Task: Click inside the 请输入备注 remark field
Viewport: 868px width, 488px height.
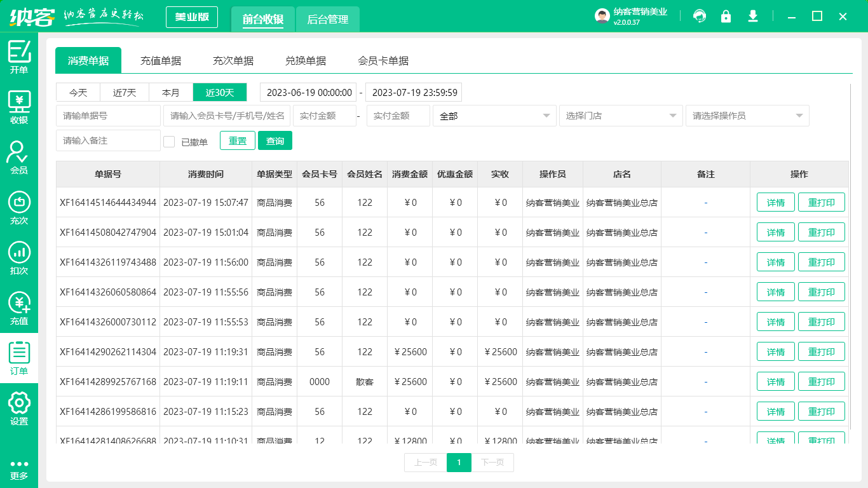Action: coord(108,140)
